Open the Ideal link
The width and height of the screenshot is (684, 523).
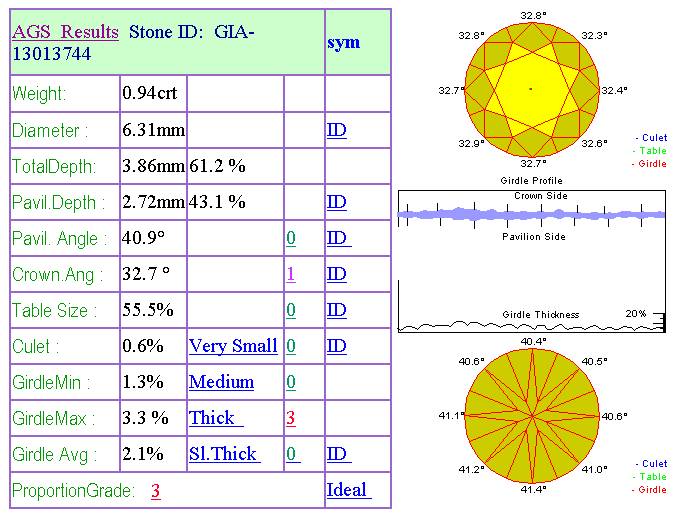[x=349, y=490]
